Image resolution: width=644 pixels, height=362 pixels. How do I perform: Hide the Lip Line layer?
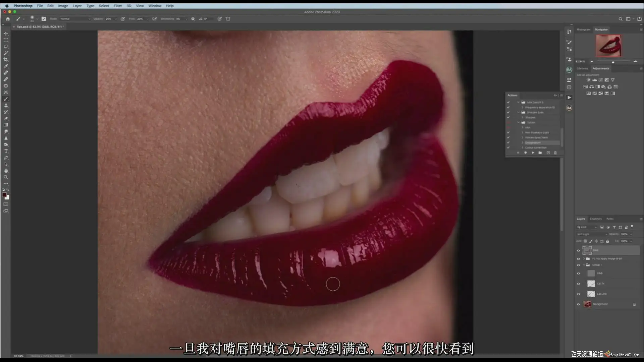578,294
